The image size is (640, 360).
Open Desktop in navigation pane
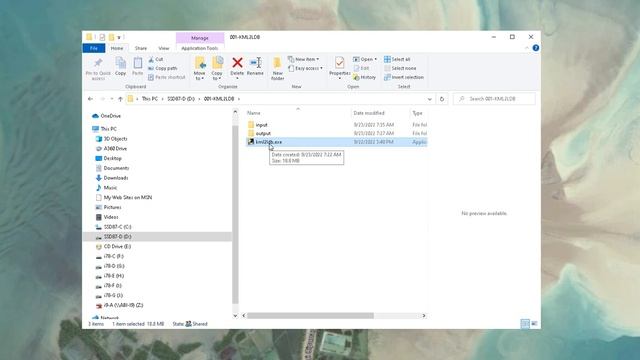(109, 158)
